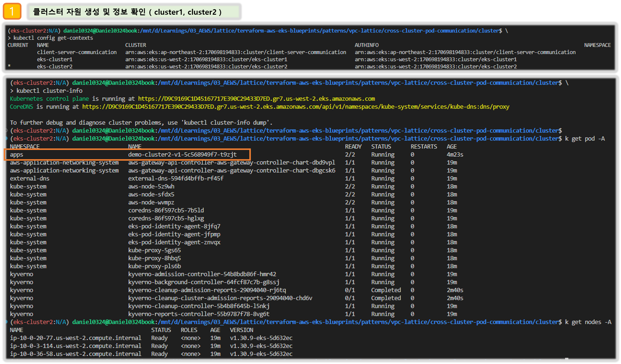Click the CoreDNS kube-dns proxy URL
Image resolution: width=621 pixels, height=364 pixels.
296,107
